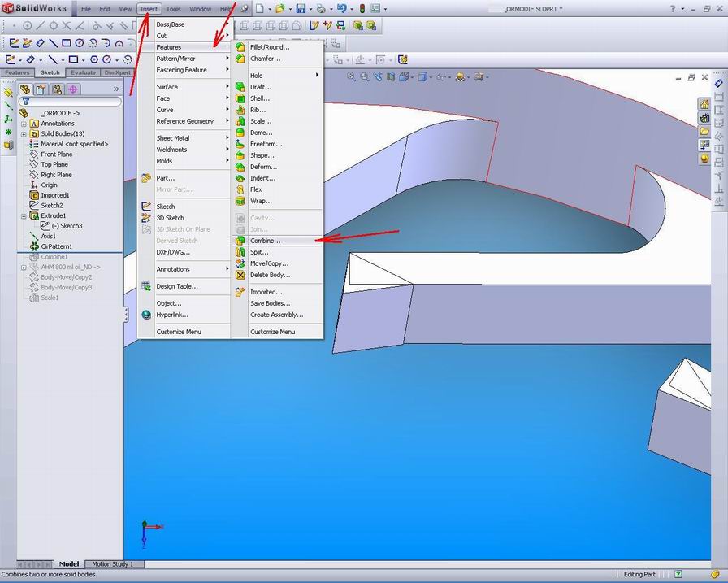This screenshot has height=583, width=728.
Task: Click the Dome... feature icon
Action: tap(240, 133)
